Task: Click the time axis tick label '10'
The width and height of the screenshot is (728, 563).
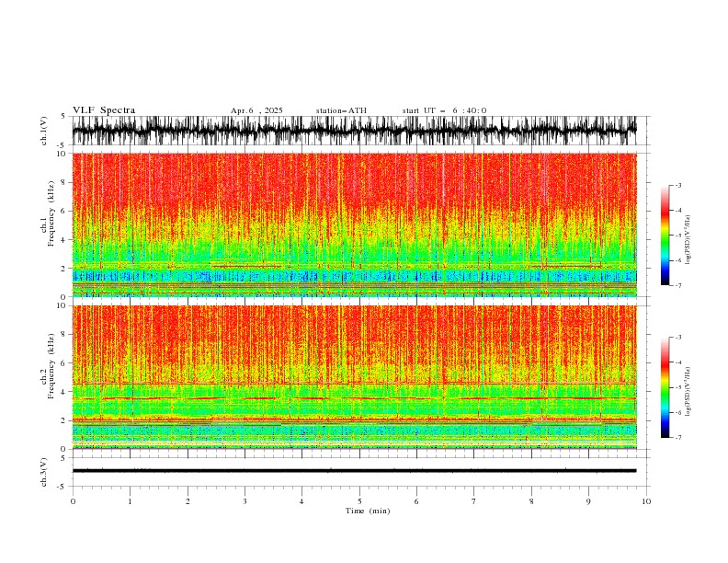Action: pyautogui.click(x=646, y=501)
